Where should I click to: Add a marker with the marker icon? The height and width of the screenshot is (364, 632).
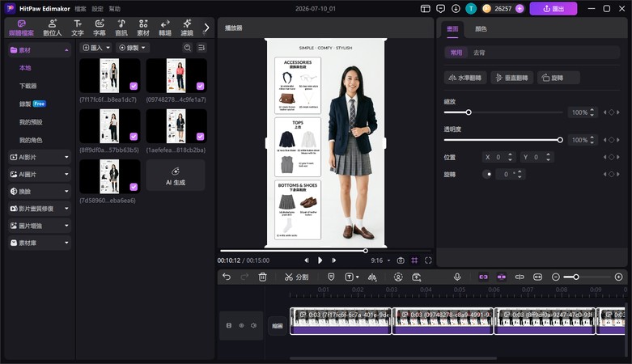[x=331, y=277]
